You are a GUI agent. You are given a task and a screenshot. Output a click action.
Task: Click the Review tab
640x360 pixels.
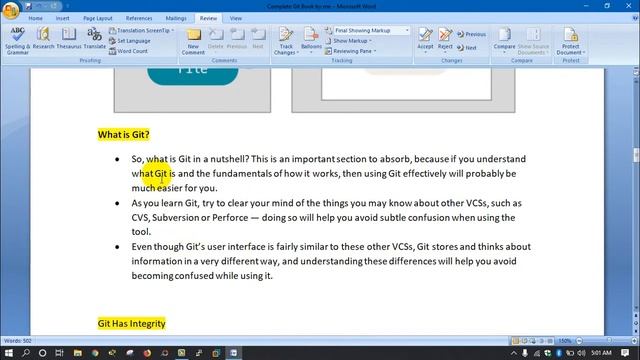(x=208, y=18)
